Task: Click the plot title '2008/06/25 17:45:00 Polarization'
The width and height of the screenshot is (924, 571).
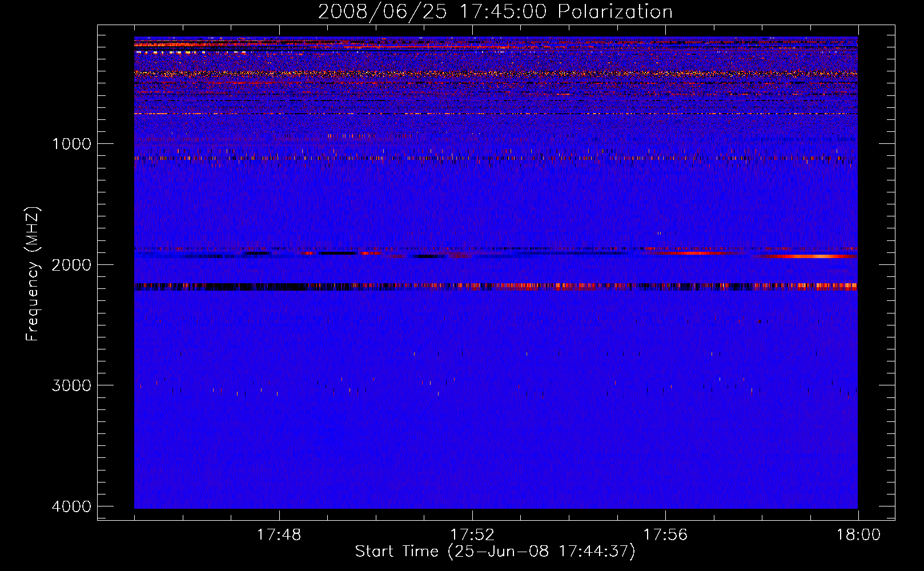Action: [x=495, y=11]
